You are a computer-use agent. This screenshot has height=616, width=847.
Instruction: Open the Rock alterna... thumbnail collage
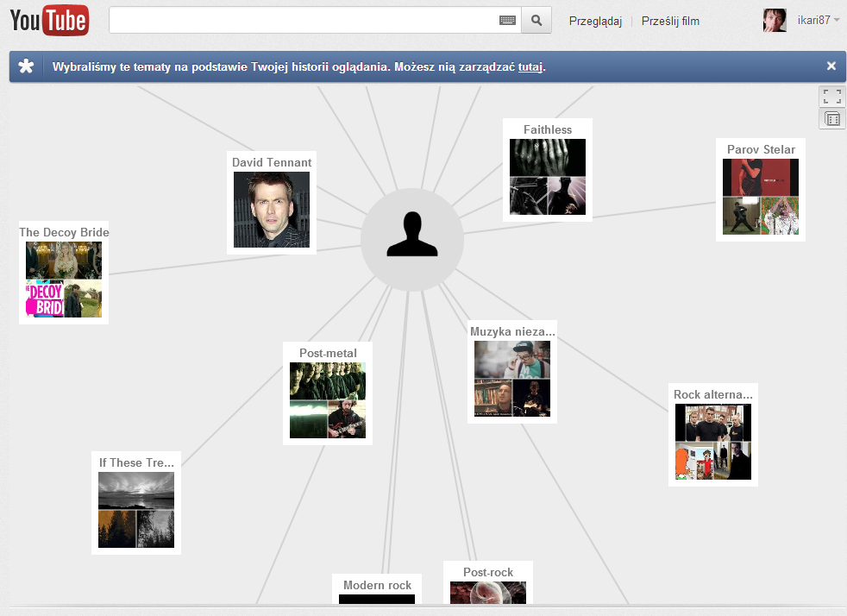point(713,442)
